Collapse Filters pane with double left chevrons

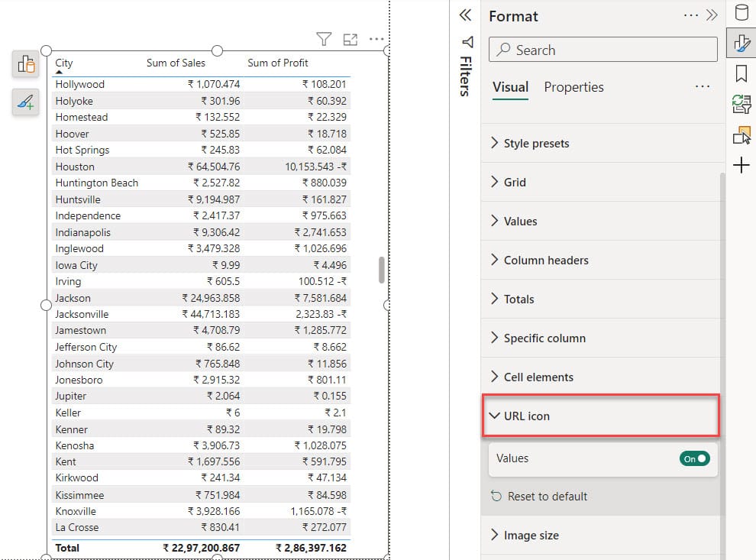(x=465, y=15)
